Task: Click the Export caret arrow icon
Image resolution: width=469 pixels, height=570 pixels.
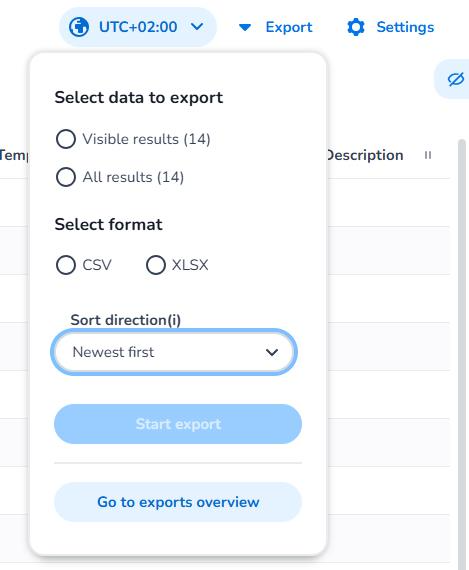Action: (x=245, y=27)
